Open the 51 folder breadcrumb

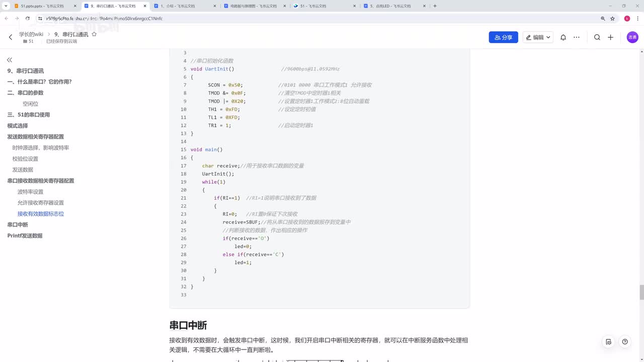point(28,41)
